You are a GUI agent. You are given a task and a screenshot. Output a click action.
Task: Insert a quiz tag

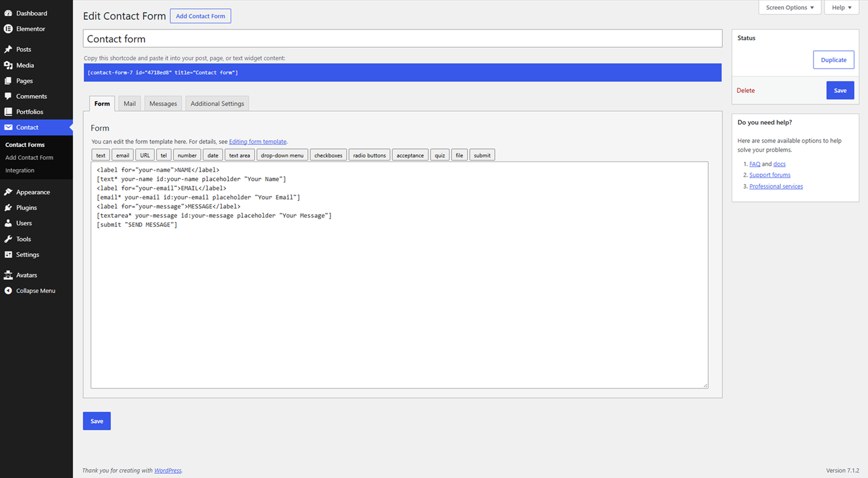click(439, 155)
